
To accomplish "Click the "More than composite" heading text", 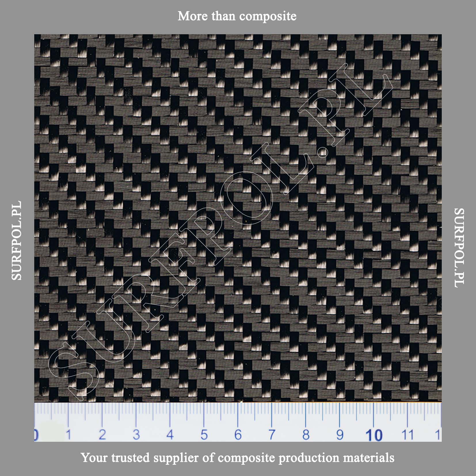I will (x=237, y=16).
